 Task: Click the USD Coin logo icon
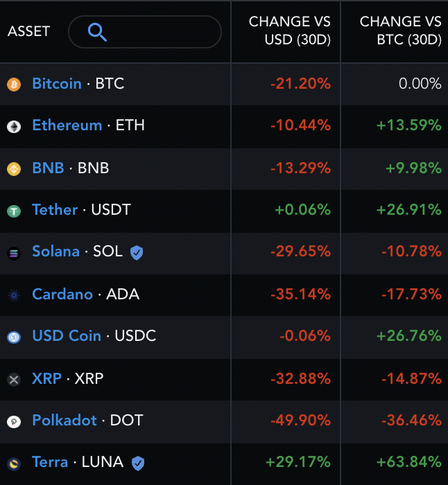(14, 337)
